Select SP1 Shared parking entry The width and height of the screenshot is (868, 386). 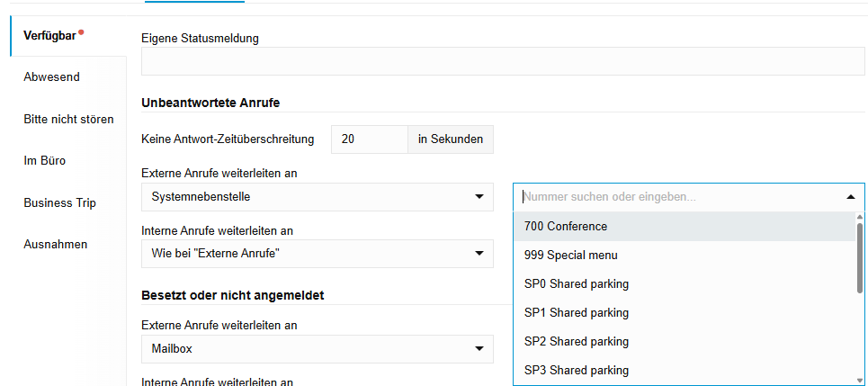pyautogui.click(x=685, y=313)
